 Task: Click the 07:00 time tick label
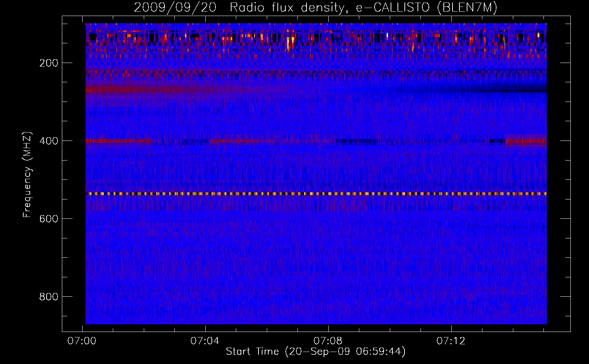[x=82, y=341]
